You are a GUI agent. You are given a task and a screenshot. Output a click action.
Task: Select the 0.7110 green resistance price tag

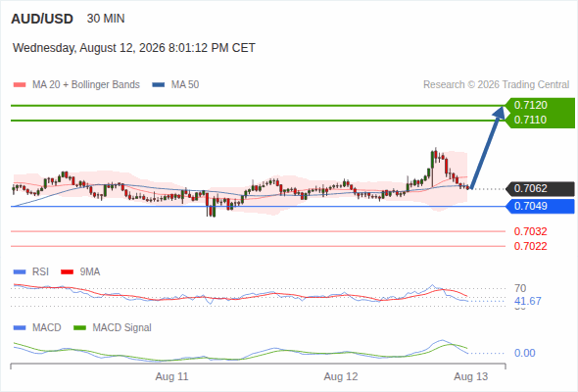click(x=540, y=121)
